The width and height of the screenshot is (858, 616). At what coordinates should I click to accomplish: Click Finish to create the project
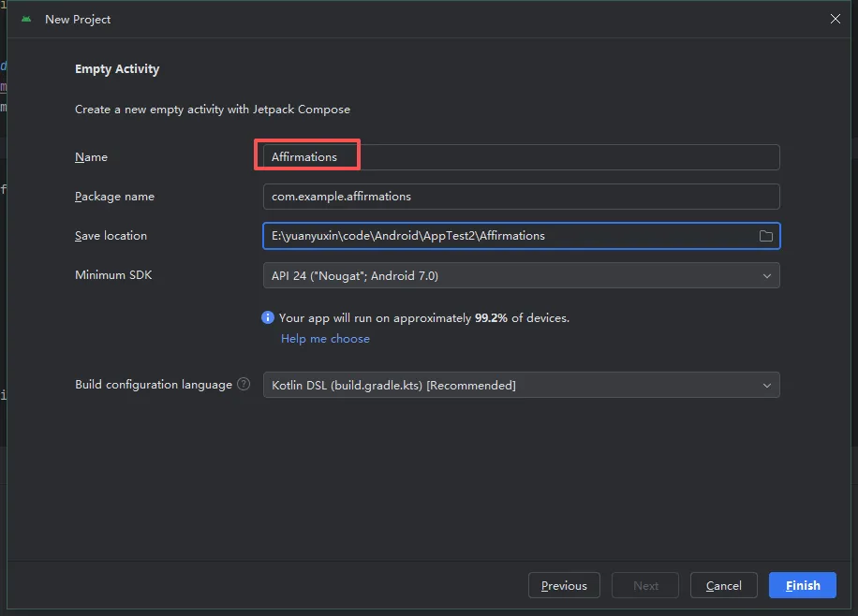(803, 585)
